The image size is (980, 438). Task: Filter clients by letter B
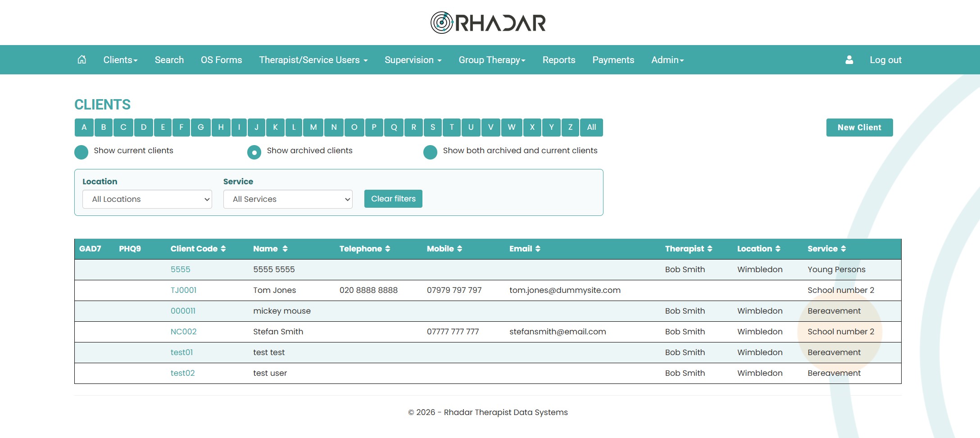point(104,128)
